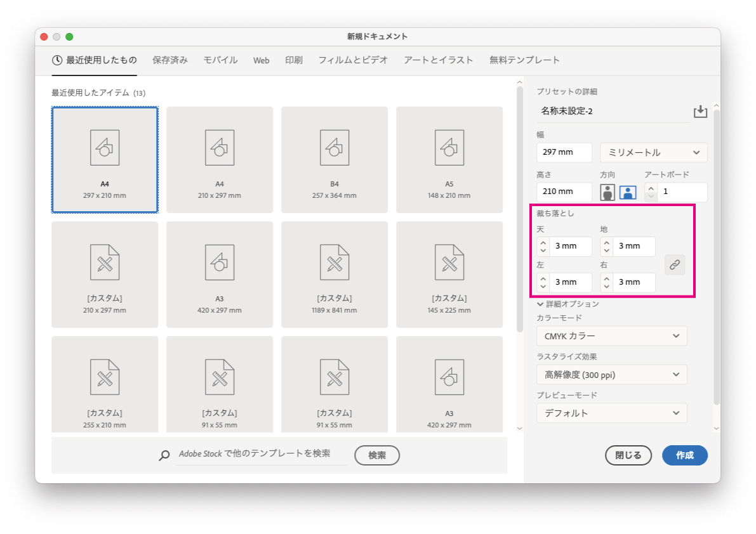Open the ミリメートル units dropdown

point(653,153)
